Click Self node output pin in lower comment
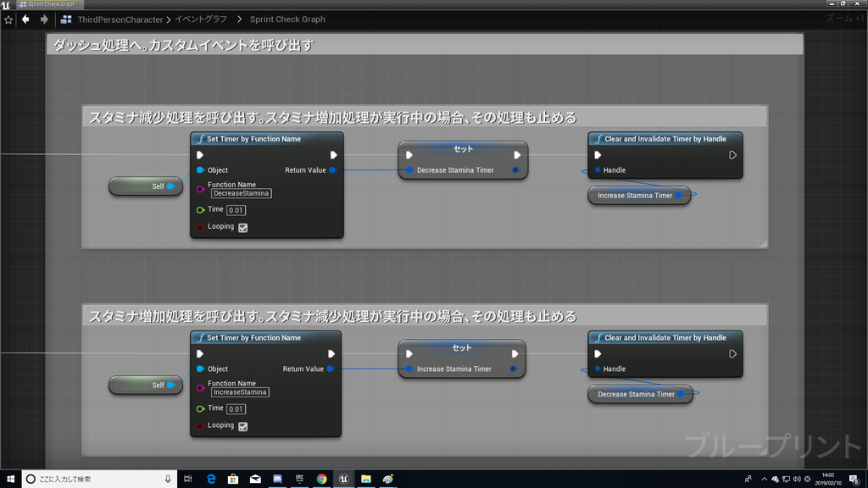This screenshot has width=868, height=488. (171, 385)
